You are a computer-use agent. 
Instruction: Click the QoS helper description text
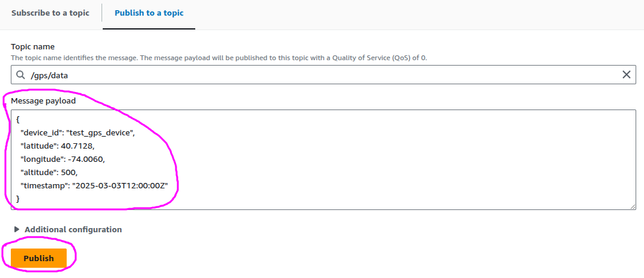click(219, 58)
